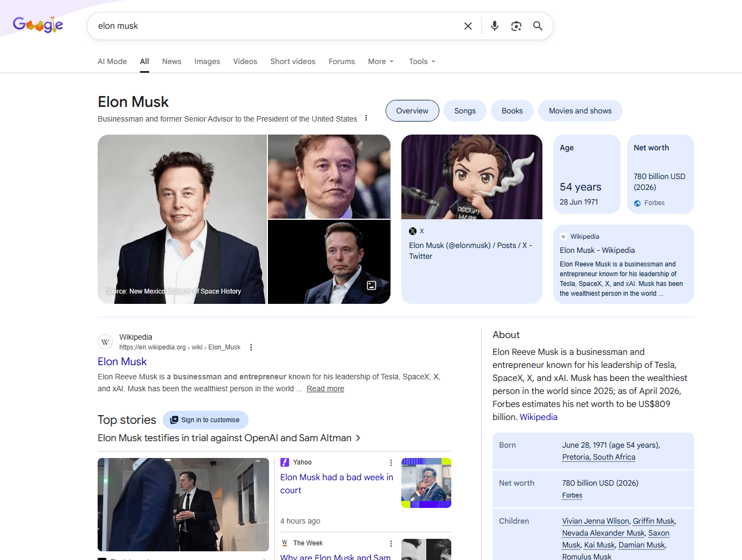Screen dimensions: 742x560
Task: Open Nevada Alexander Musk link
Action: [603, 533]
